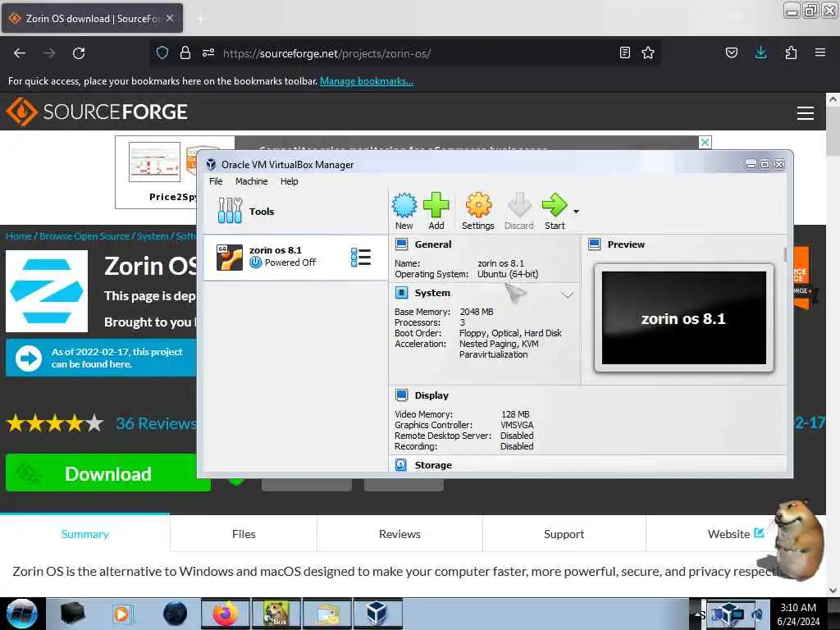Click the Display section icon

(x=401, y=395)
